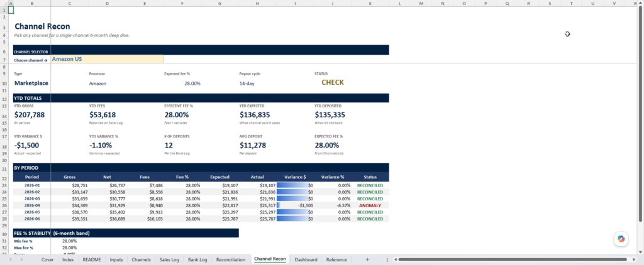Screen dimensions: 644x265
Task: Select YTD variance value -$1,500
Action: pos(26,145)
